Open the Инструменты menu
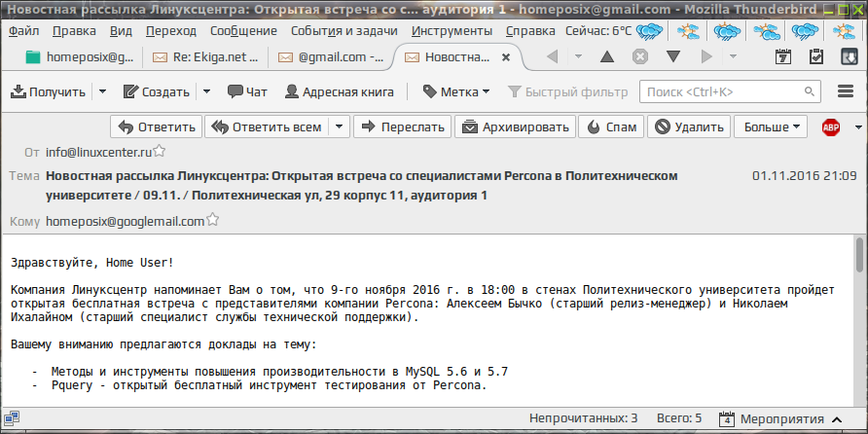Image resolution: width=868 pixels, height=434 pixels. click(452, 31)
